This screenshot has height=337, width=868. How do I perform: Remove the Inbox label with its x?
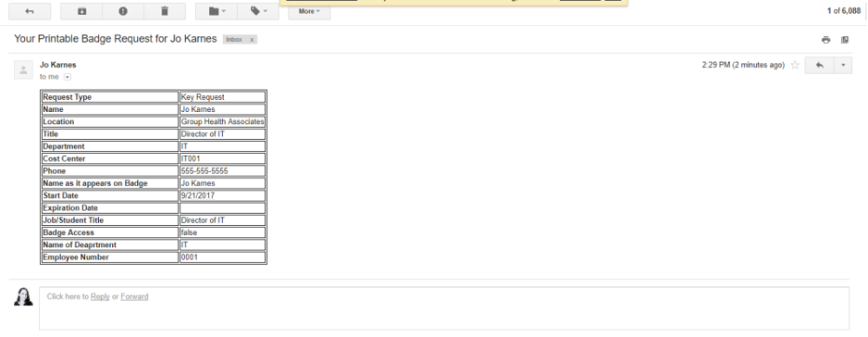pos(252,40)
